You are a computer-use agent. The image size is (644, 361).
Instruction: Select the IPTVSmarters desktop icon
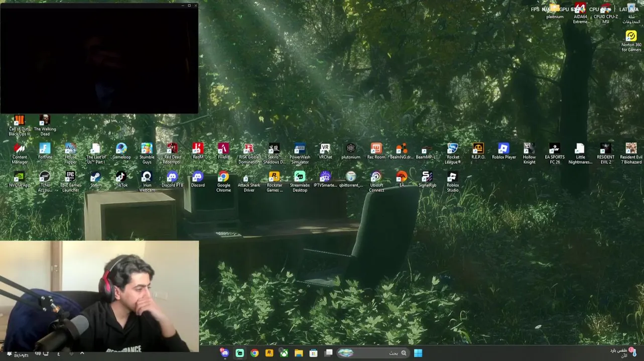(325, 179)
